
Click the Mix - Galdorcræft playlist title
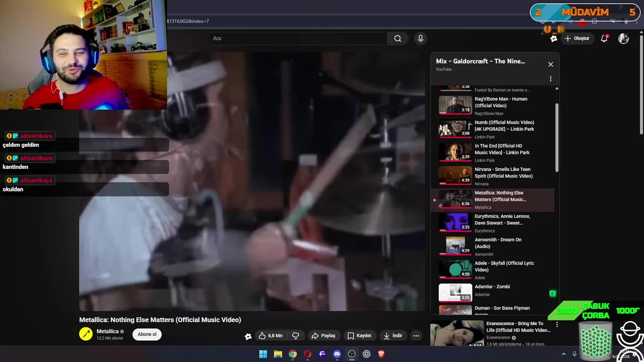click(x=480, y=61)
